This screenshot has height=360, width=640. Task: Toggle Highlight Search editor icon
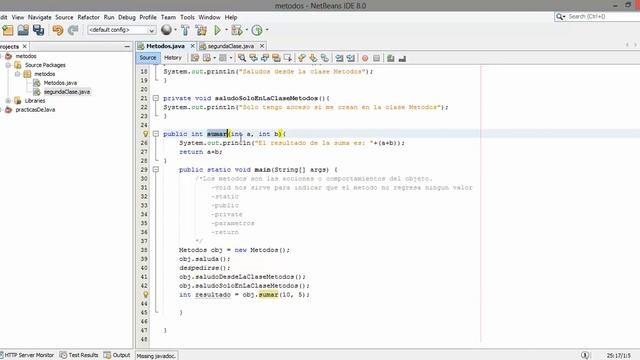click(276, 58)
